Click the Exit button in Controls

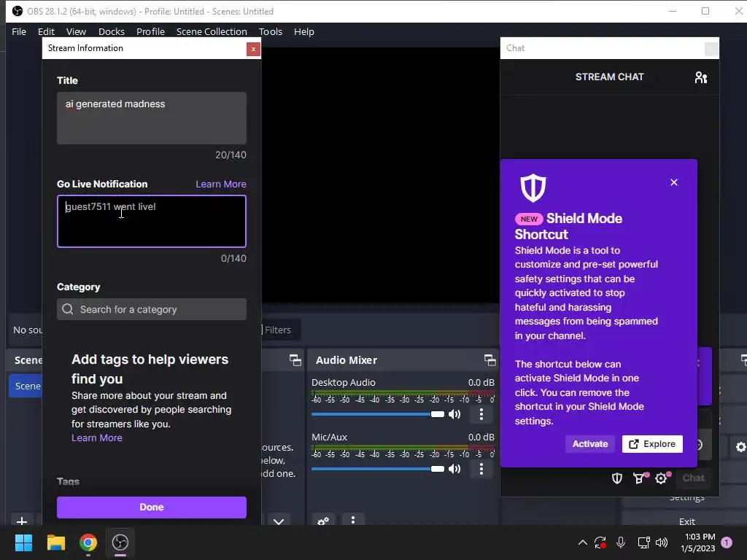tap(686, 521)
